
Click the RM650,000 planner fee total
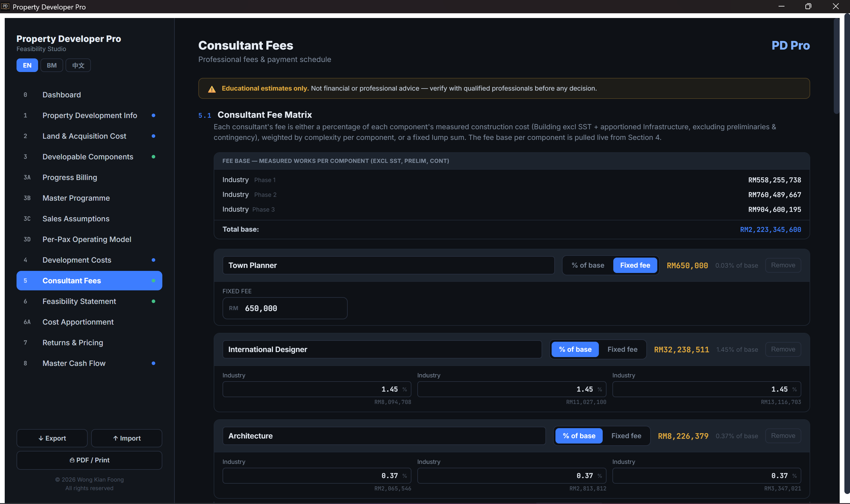(x=687, y=266)
